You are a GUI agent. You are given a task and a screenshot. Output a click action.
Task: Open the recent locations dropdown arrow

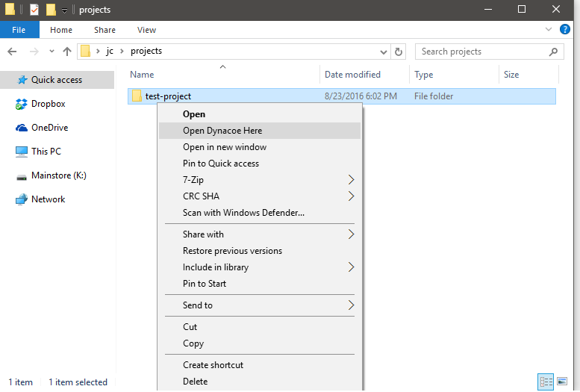point(52,52)
